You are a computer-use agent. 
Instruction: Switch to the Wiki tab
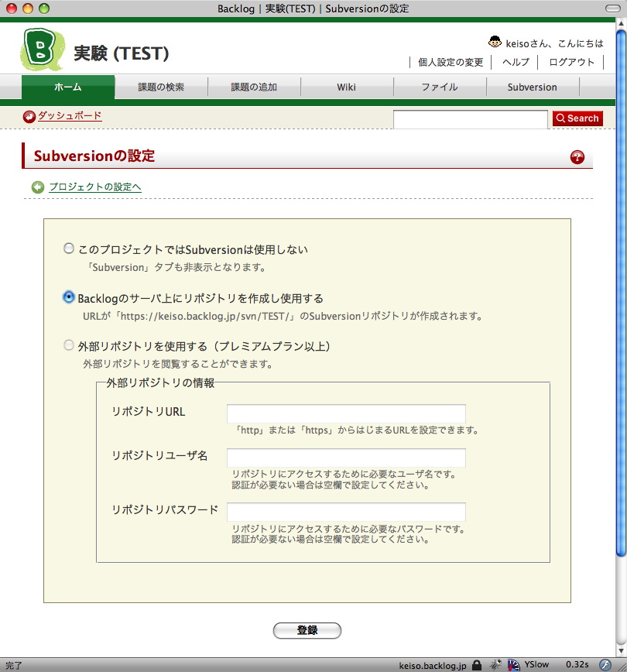pos(347,87)
